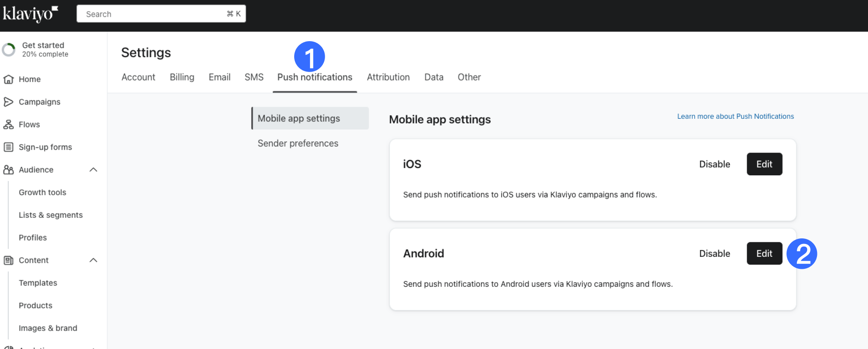The image size is (868, 349).
Task: Click the Campaigns paper plane icon
Action: [8, 102]
